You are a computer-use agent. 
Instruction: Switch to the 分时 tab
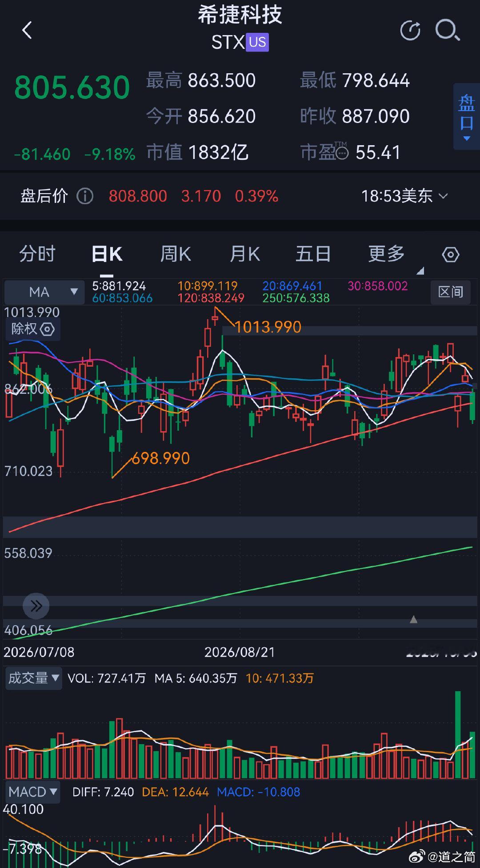37,254
